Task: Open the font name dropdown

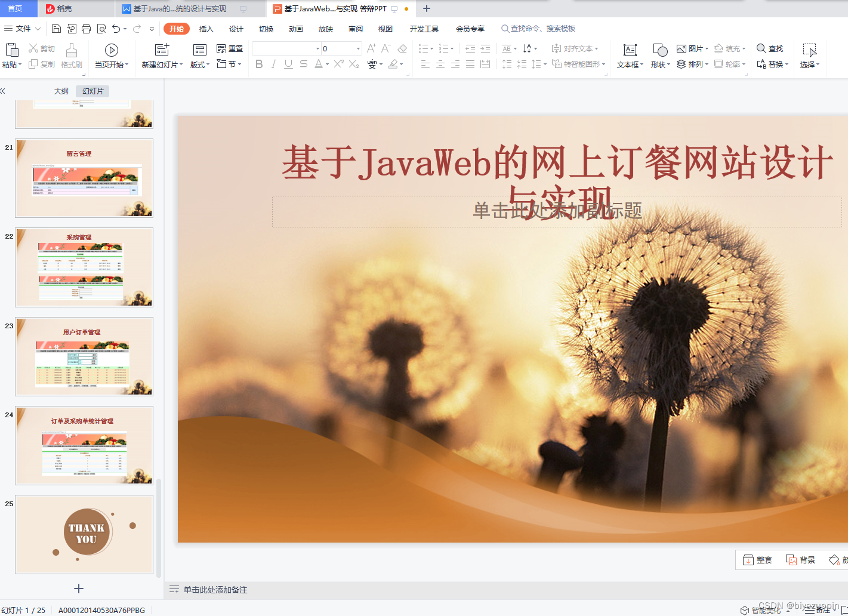Action: 317,49
